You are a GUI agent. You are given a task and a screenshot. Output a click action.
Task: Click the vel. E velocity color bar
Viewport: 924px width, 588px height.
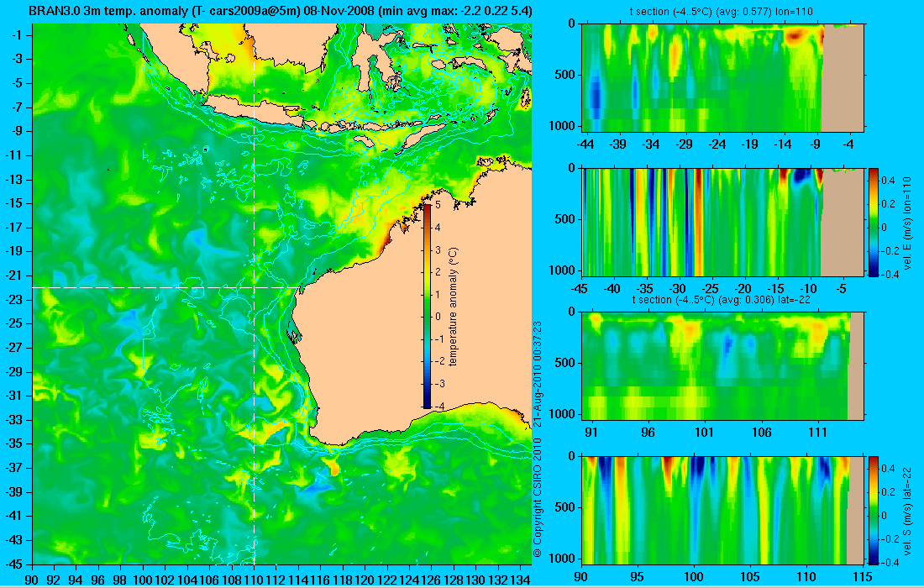tap(874, 222)
